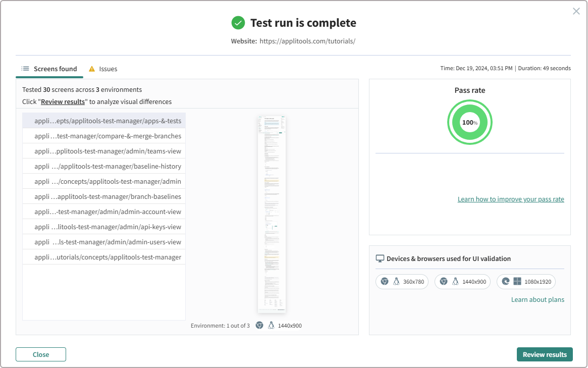Screen dimensions: 588x368
Task: Click the monitor icon beside Devices & browsers
Action: point(380,258)
